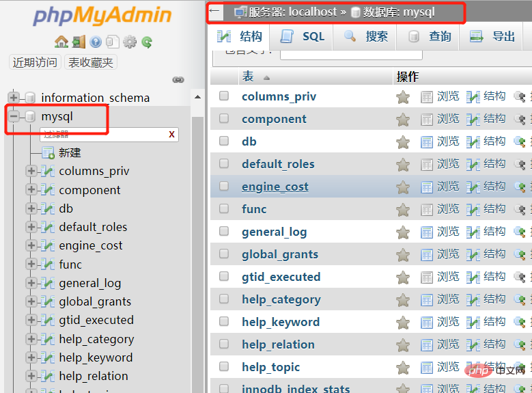This screenshot has height=393, width=532.
Task: Click the new table icon beside 新建
Action: 48,153
